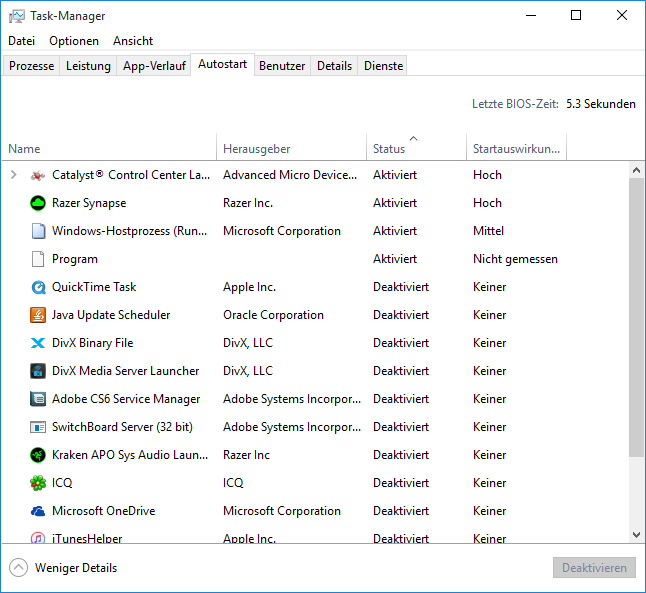
Task: Click the Microsoft OneDrive cloud icon
Action: click(38, 511)
